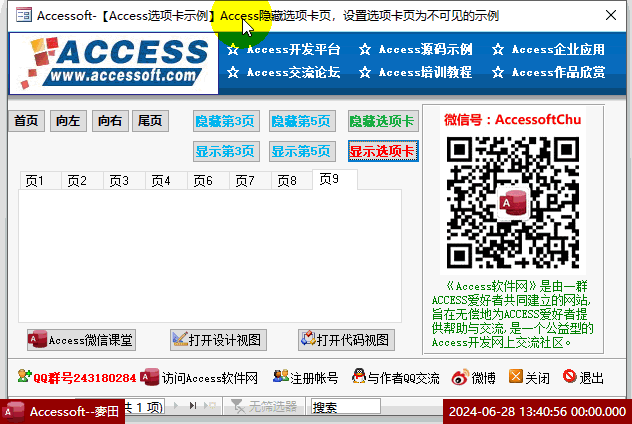Click the red Access icon on 微信课堂 button
Viewport: 632px width, 424px height.
37,339
